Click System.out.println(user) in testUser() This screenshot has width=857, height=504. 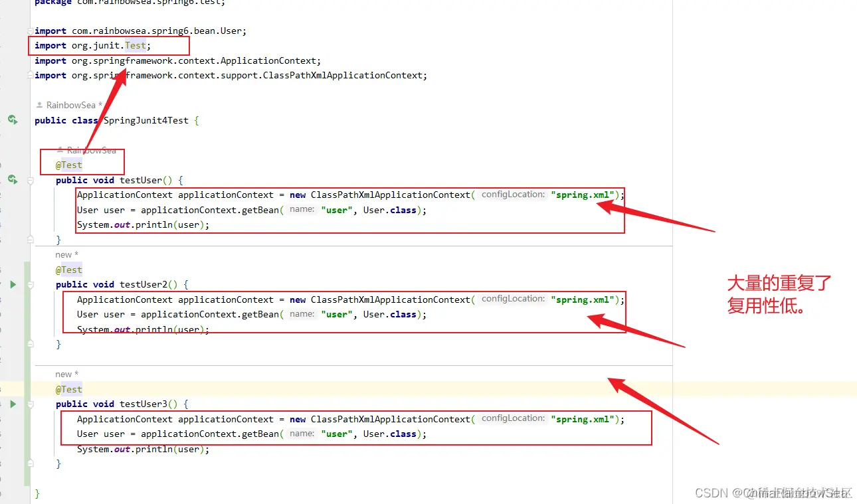point(143,224)
